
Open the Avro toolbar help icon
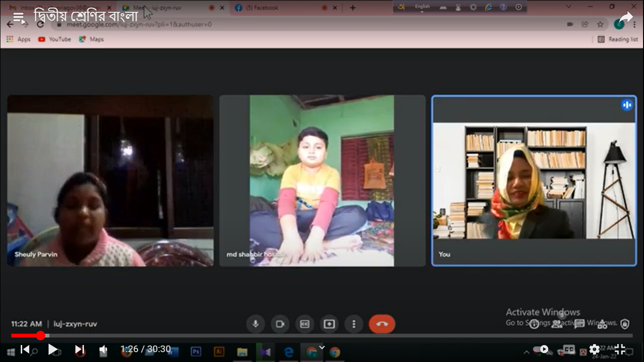[504, 7]
